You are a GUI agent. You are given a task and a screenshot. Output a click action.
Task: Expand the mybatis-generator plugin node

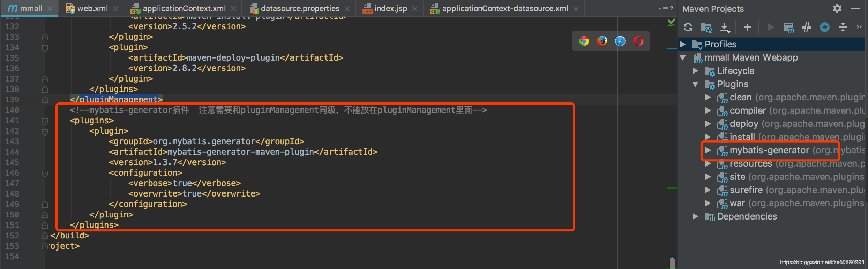pyautogui.click(x=708, y=150)
